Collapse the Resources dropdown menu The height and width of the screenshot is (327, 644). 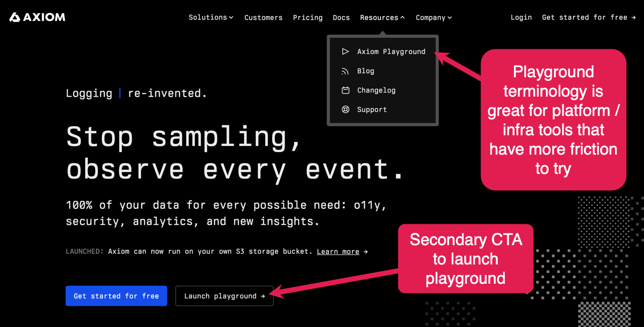coord(382,17)
